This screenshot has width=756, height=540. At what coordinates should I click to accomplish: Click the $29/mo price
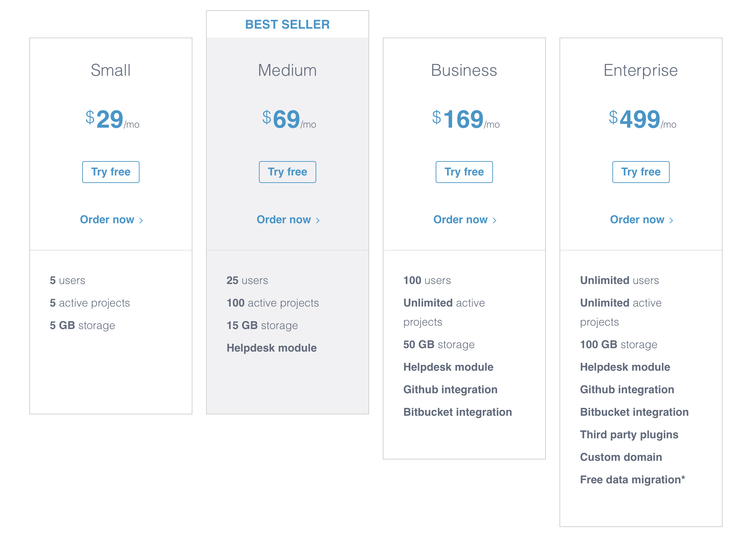click(x=112, y=119)
